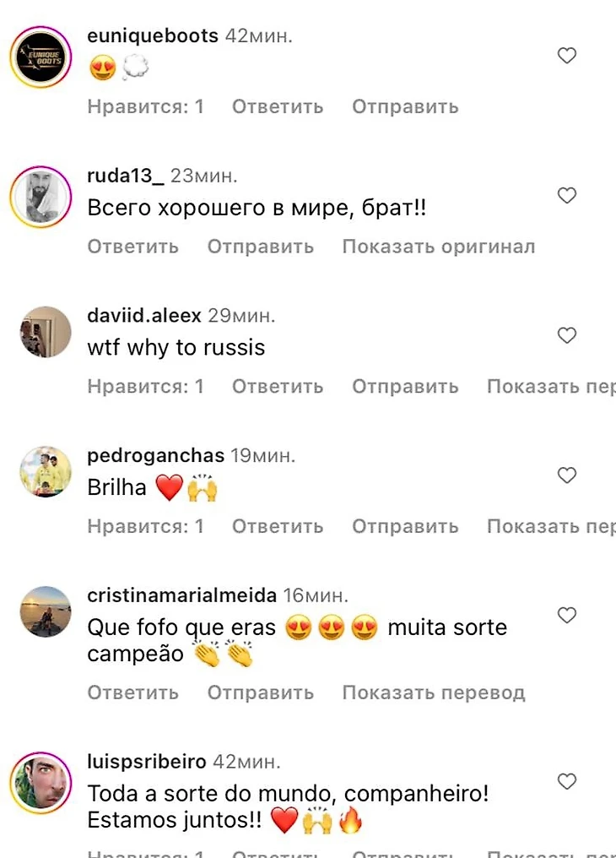Viewport: 616px width, 858px height.
Task: Like cristinamarialmeida's comment heart
Action: (567, 615)
